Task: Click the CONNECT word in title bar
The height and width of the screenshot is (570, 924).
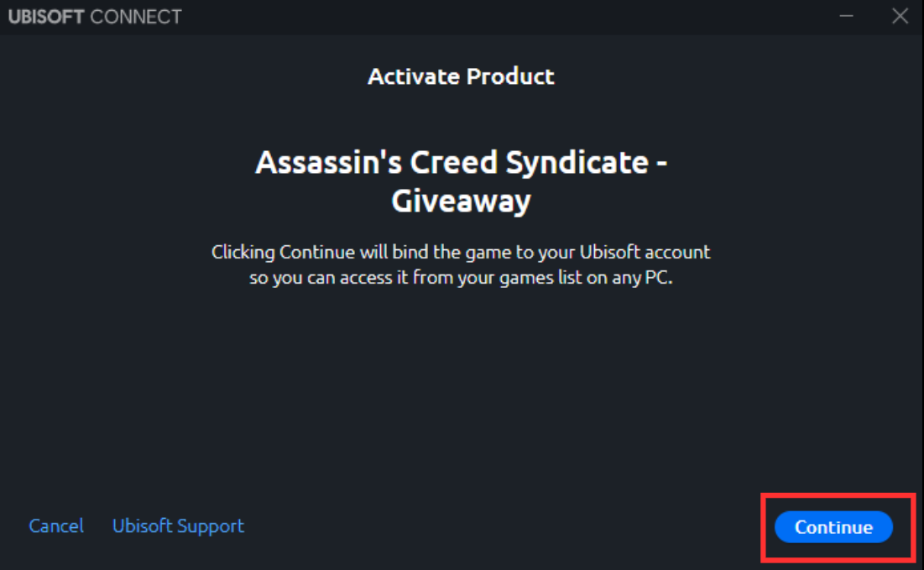Action: 135,17
